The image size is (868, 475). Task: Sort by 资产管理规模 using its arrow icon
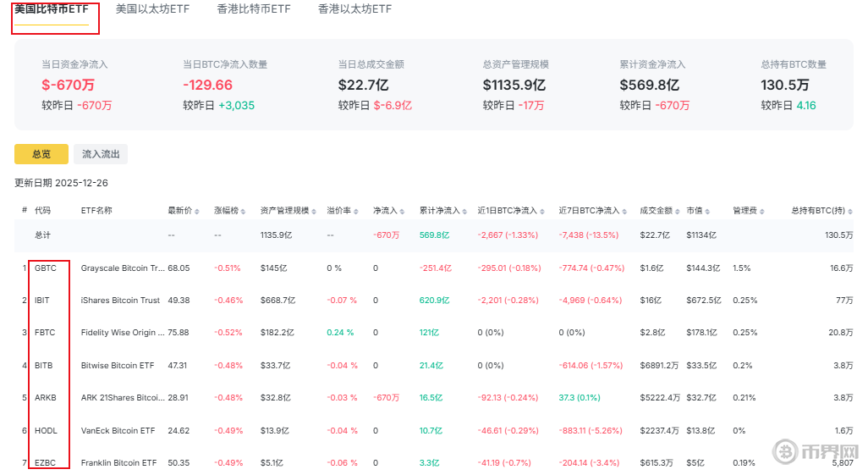pos(312,211)
